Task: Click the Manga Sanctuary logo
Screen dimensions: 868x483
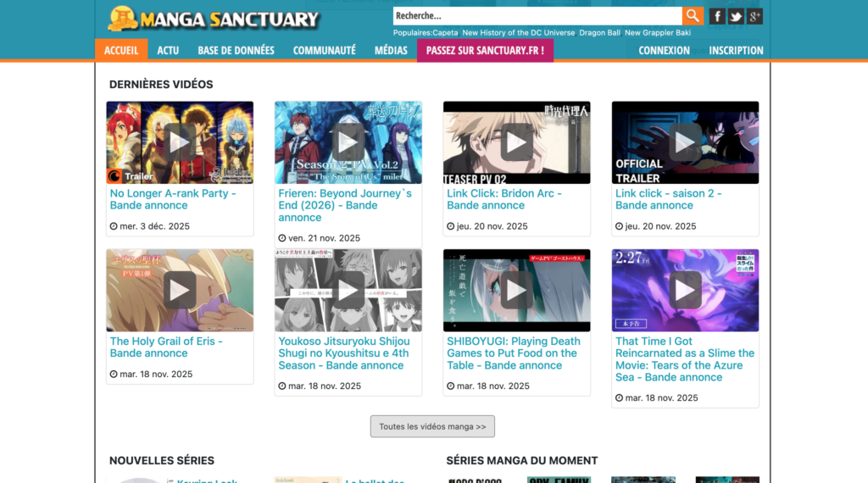Action: coord(214,19)
